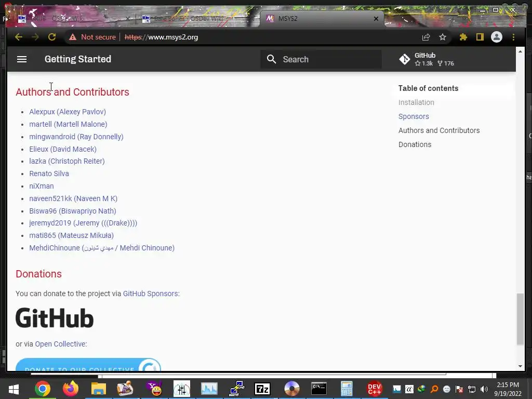Click the Donations section heading
The width and height of the screenshot is (532, 399).
[x=38, y=274]
